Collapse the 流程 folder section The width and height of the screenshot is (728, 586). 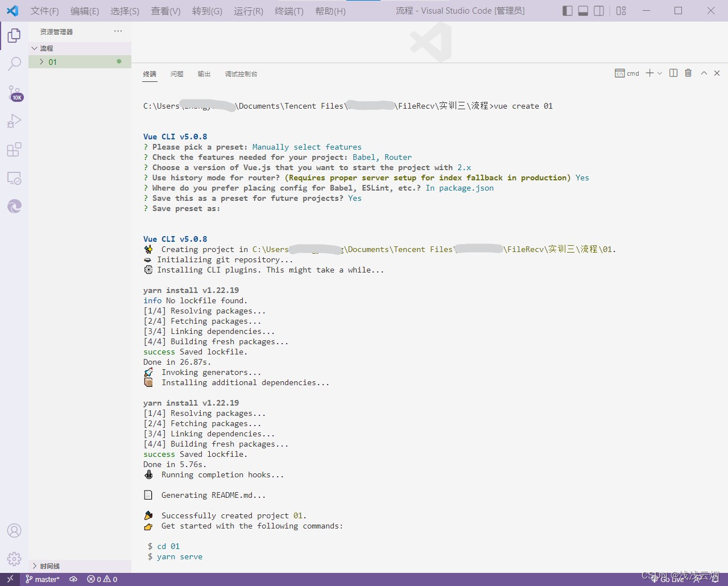point(80,48)
